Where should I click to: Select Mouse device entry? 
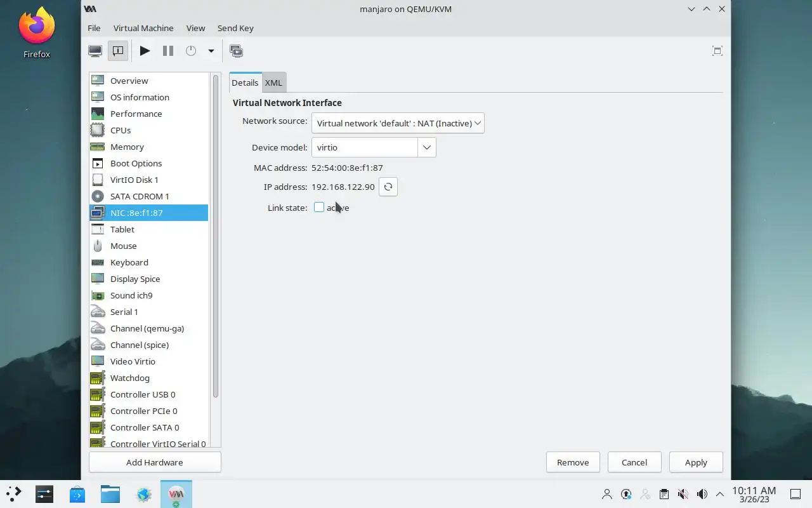tap(148, 246)
